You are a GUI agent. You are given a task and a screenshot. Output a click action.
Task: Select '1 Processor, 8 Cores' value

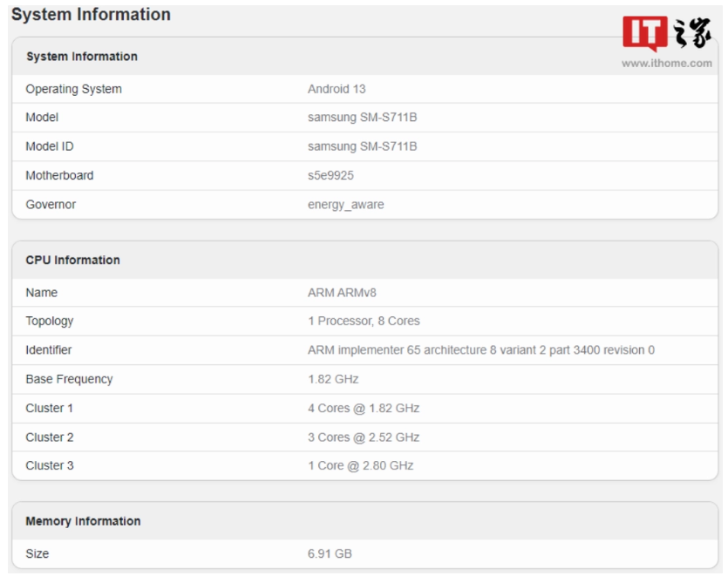click(x=364, y=322)
